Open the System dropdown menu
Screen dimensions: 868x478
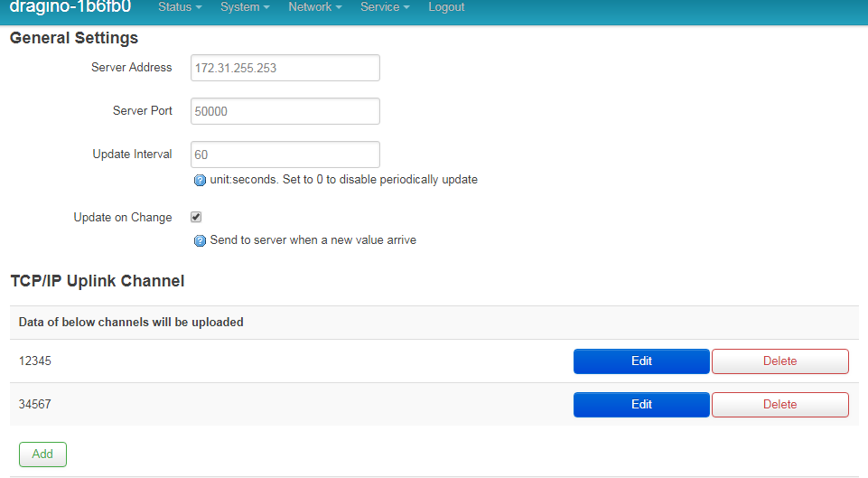point(245,7)
